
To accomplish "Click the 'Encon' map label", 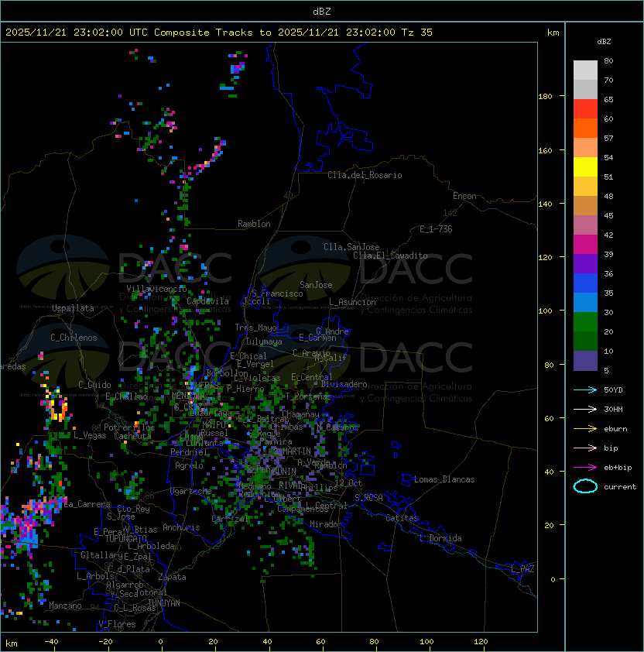I will (x=464, y=196).
